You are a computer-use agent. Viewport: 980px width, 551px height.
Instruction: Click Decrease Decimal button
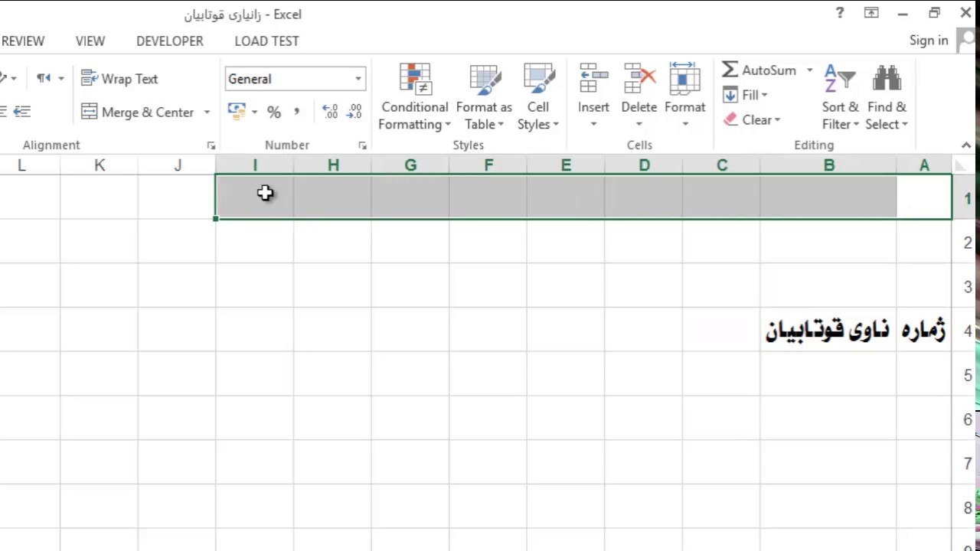pyautogui.click(x=354, y=112)
